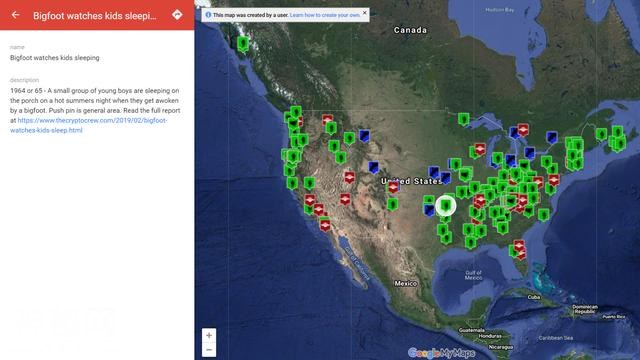Click the red pin near San Diego
This screenshot has height=360, width=640.
click(325, 224)
